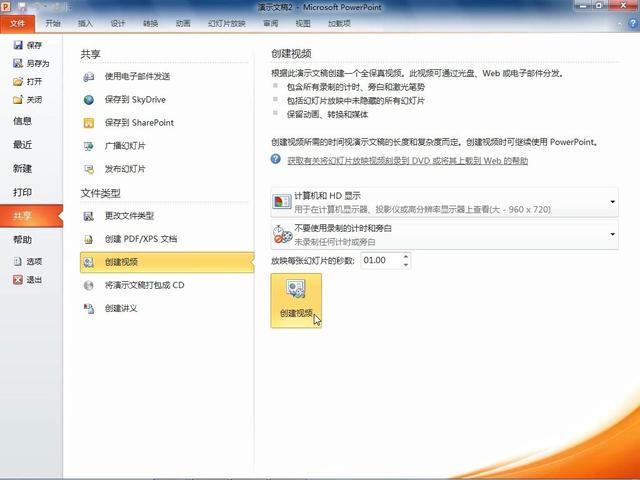Choose 将演示文稿打包成 CD option text
Image resolution: width=640 pixels, height=480 pixels.
tap(144, 285)
